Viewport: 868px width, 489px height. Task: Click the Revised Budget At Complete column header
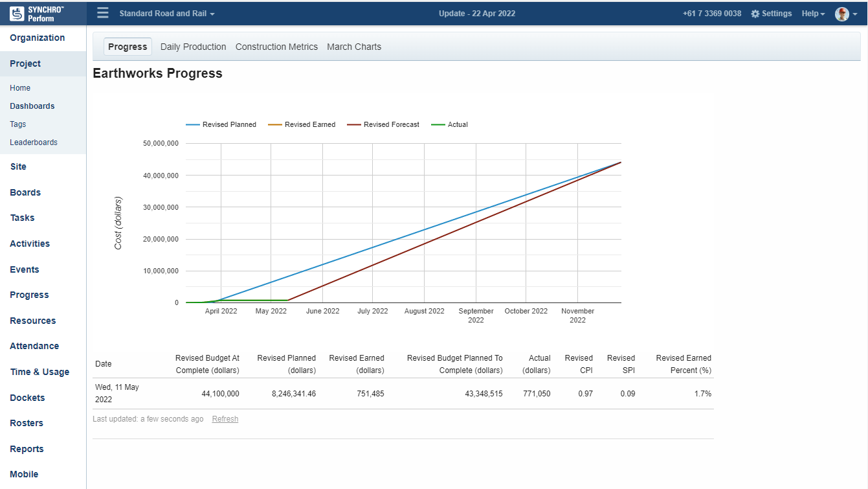click(x=207, y=364)
